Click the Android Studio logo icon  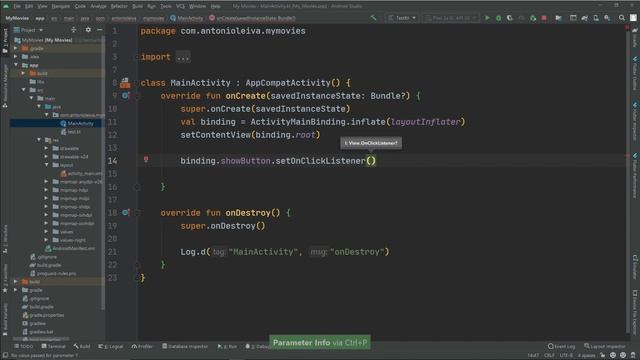[6, 6]
